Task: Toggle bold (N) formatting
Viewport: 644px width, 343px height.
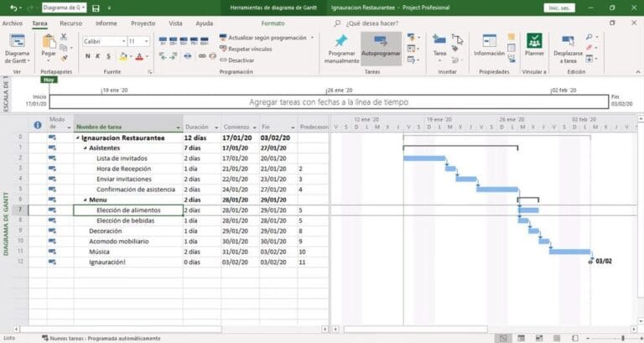Action: pyautogui.click(x=87, y=56)
